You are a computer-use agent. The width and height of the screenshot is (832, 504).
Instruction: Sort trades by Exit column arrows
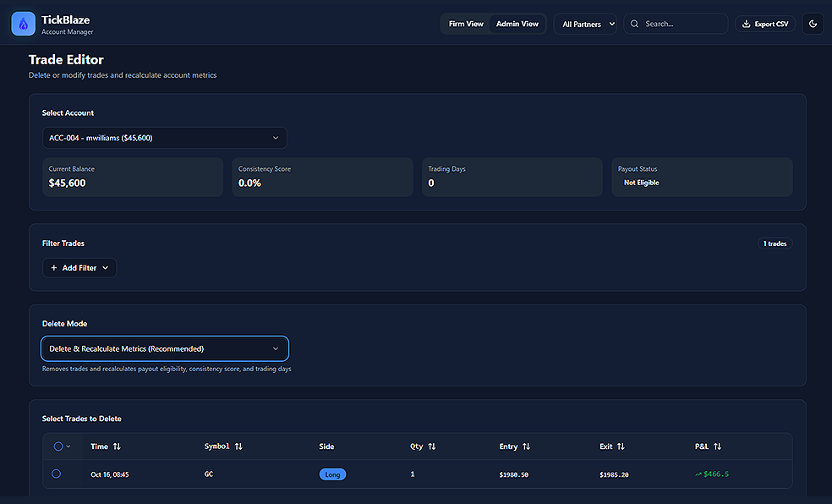pyautogui.click(x=621, y=446)
